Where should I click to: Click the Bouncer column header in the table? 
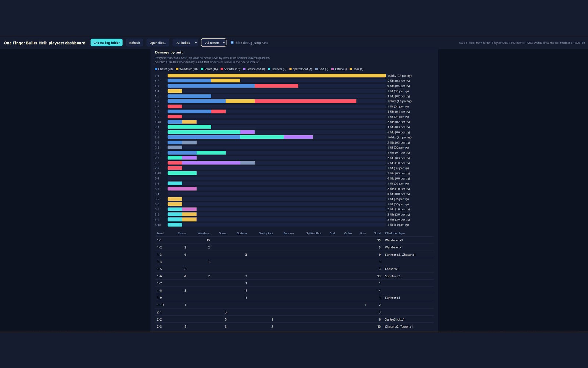[288, 233]
